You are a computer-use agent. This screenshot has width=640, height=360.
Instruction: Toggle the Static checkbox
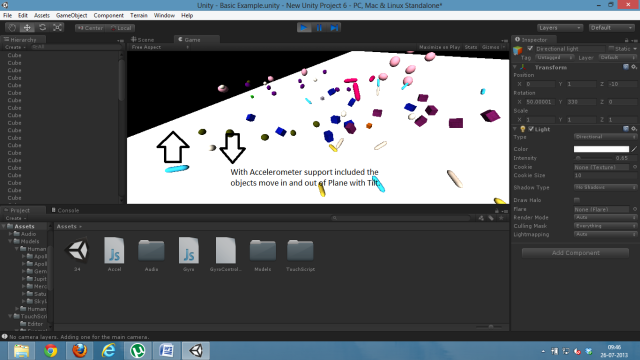(x=611, y=49)
